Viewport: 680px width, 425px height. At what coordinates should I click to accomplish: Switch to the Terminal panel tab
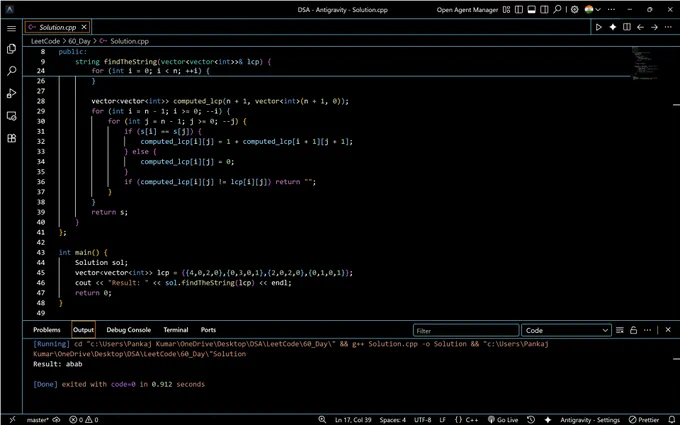(176, 330)
